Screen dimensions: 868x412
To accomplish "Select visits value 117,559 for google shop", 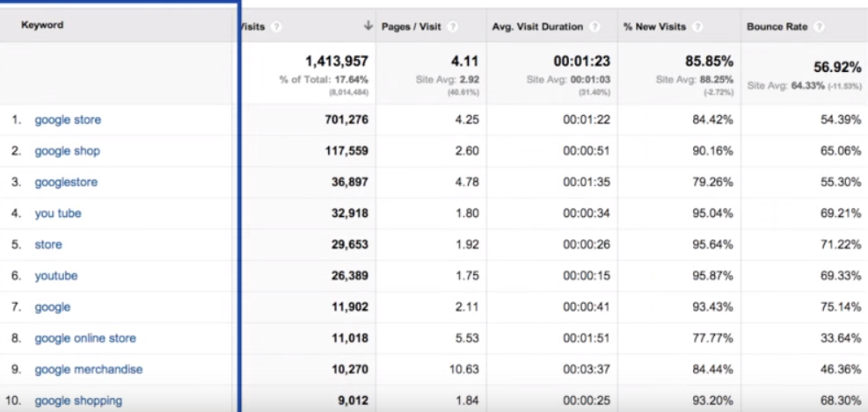I will [x=346, y=151].
